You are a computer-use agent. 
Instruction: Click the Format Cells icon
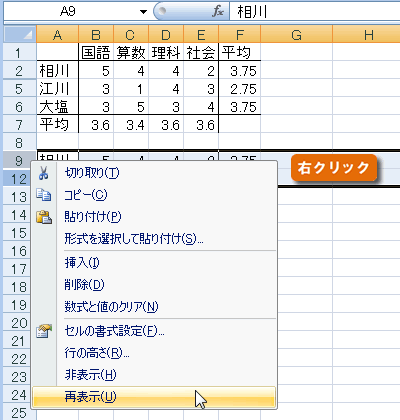(x=44, y=331)
